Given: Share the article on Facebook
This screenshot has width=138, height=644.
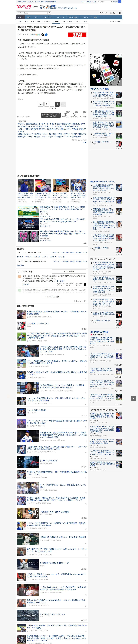Looking at the screenshot, I should click(46, 35).
